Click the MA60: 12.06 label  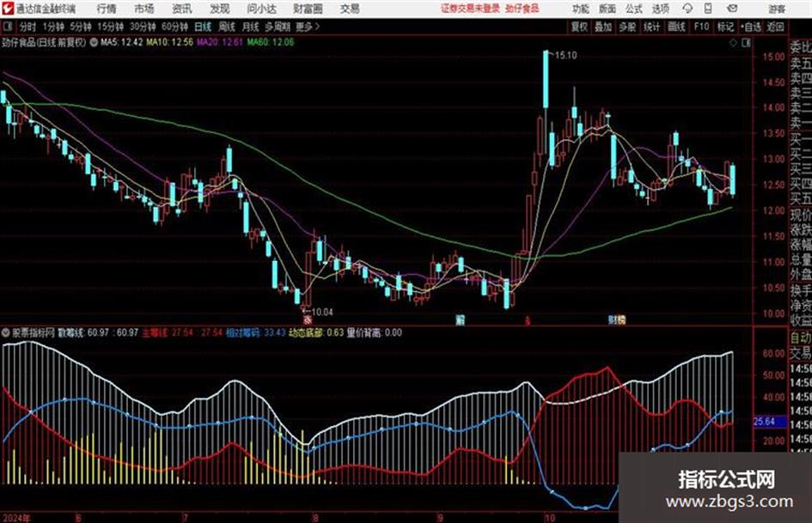[271, 42]
